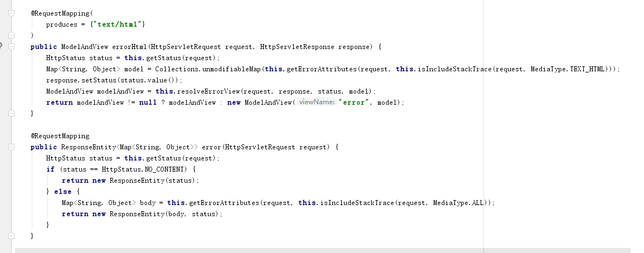This screenshot has height=253, width=644.
Task: Click the else keyword
Action: coord(62,191)
